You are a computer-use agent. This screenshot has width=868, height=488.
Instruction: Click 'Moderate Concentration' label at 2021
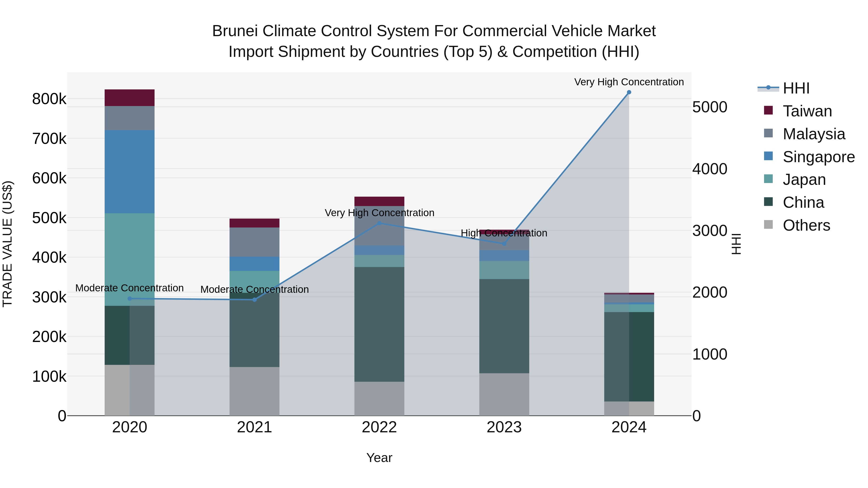pos(254,289)
